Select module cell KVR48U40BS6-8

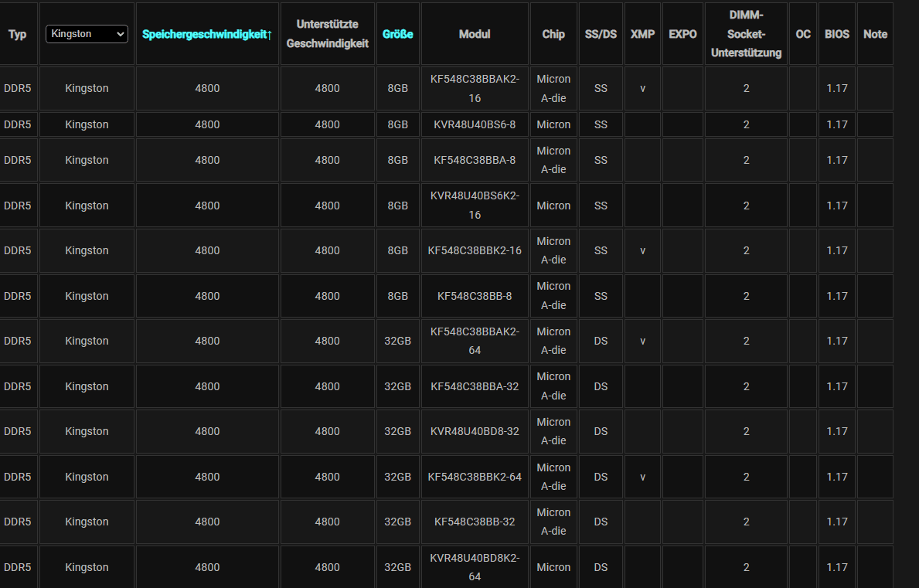point(475,124)
